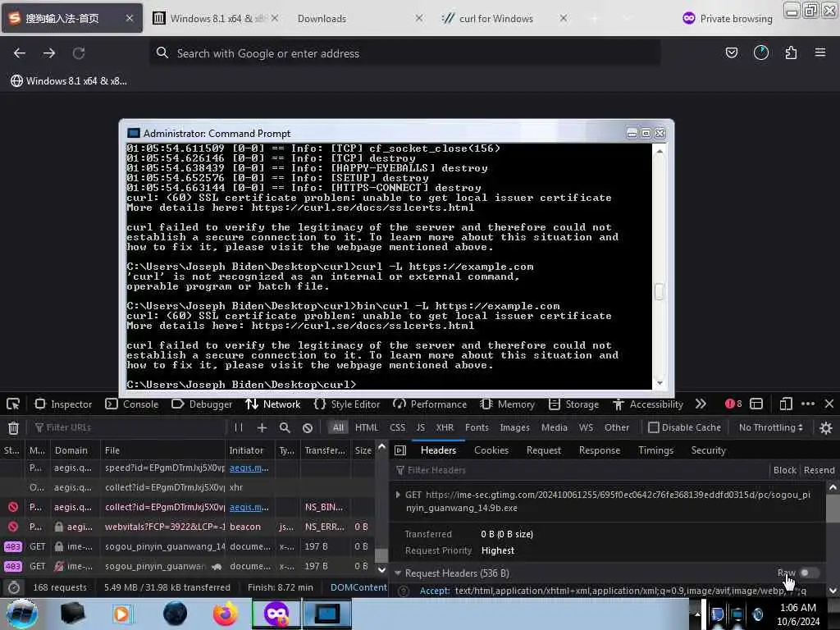Open network settings with the gear icon
Viewport: 840px width, 630px height.
[826, 427]
